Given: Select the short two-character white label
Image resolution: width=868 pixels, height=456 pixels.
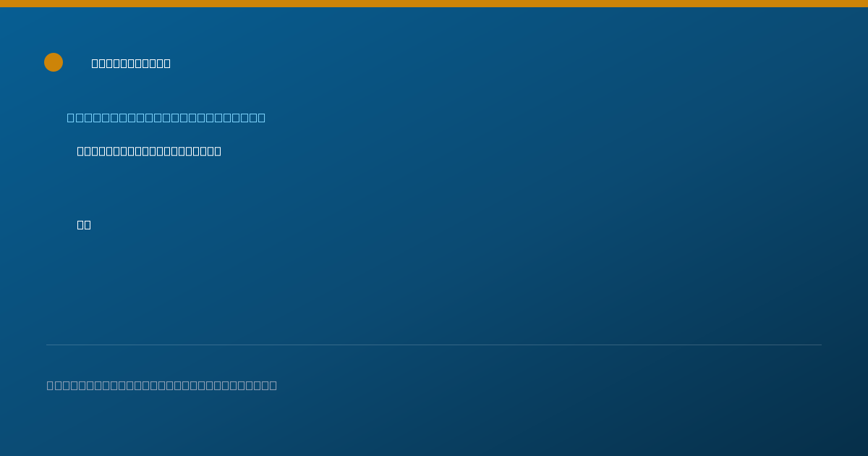Looking at the screenshot, I should [x=84, y=225].
